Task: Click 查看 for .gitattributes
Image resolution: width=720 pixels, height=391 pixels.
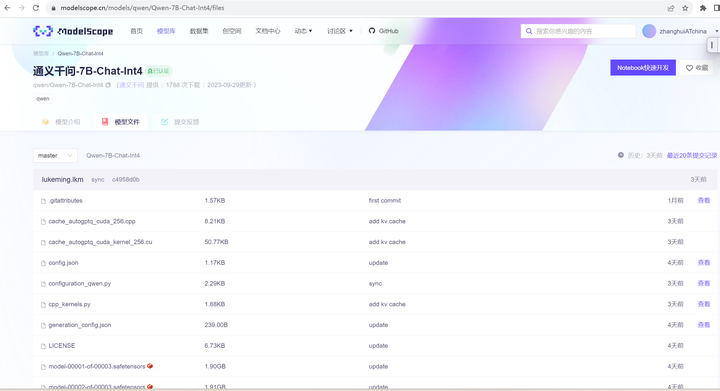Action: point(704,201)
